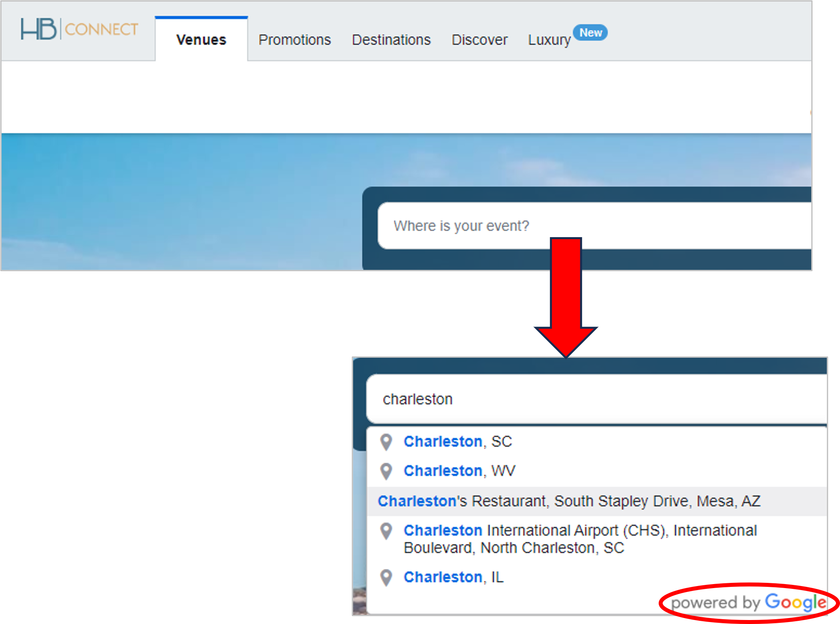The height and width of the screenshot is (624, 840).
Task: Click the blue New badge next to Luxury
Action: [x=590, y=33]
